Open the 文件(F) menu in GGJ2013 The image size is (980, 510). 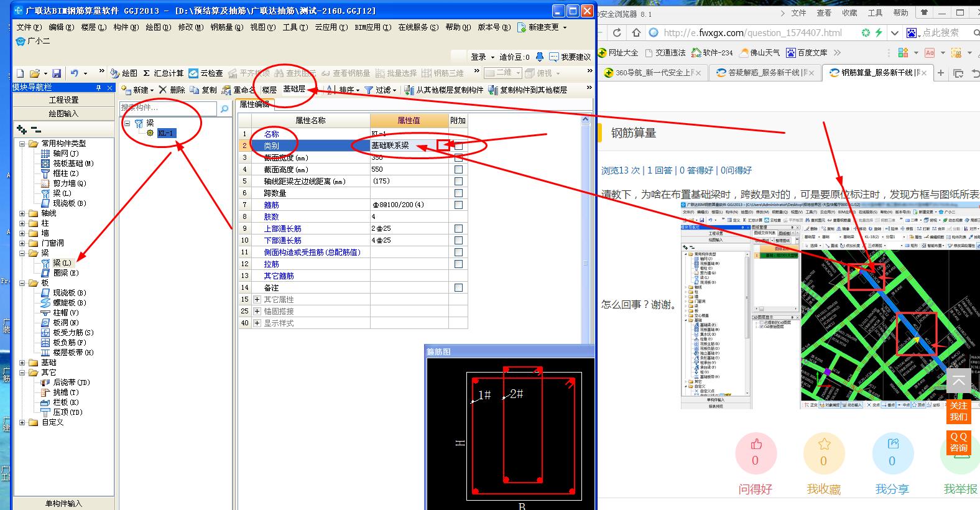click(x=29, y=27)
